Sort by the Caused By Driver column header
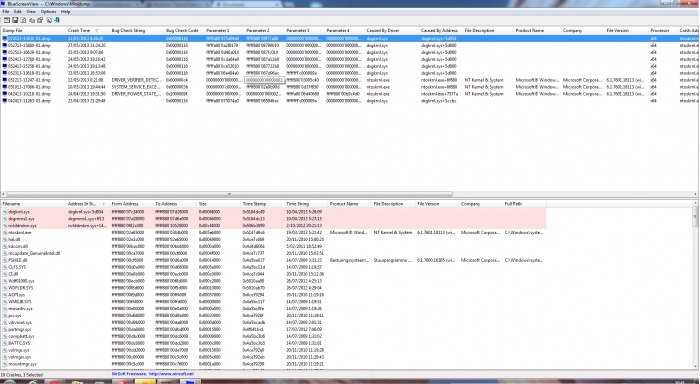 pyautogui.click(x=392, y=30)
